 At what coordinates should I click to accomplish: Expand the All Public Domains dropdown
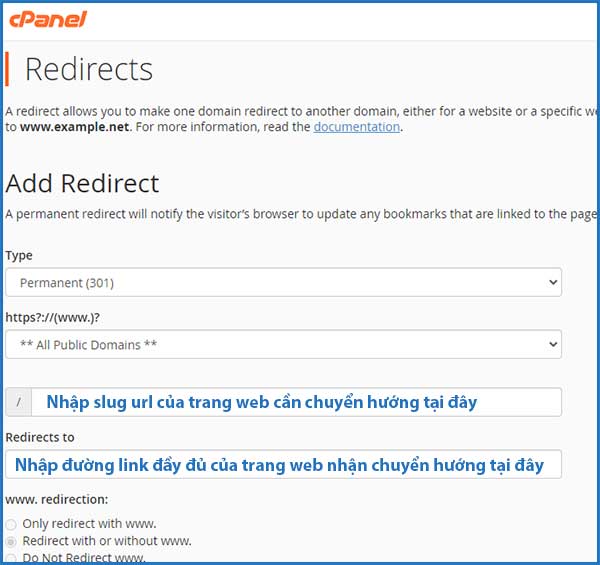pos(283,345)
